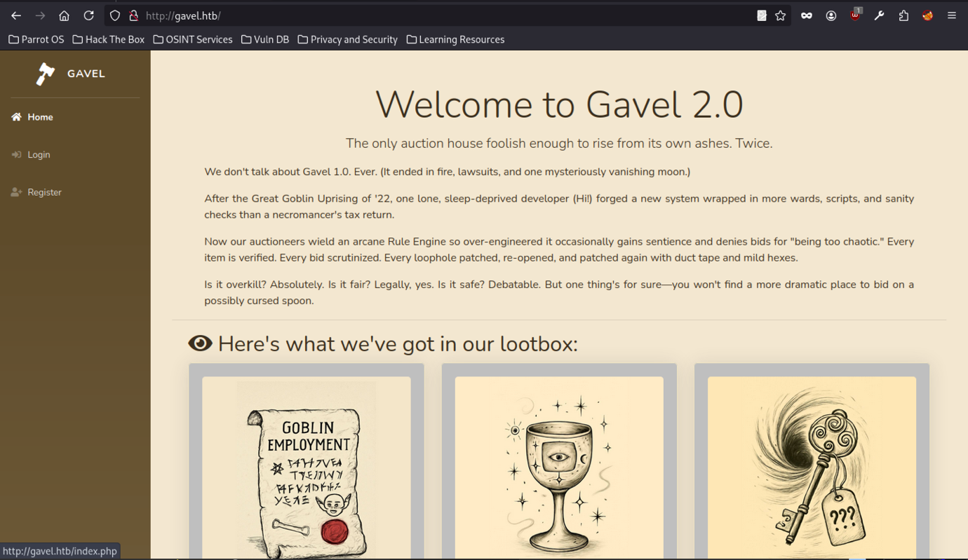Bookmark this page with the star icon

781,15
